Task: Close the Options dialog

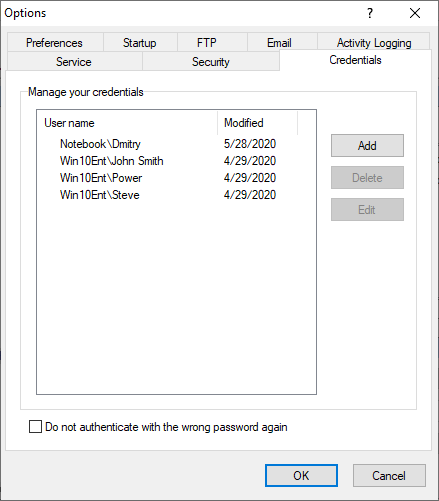Action: tap(415, 13)
